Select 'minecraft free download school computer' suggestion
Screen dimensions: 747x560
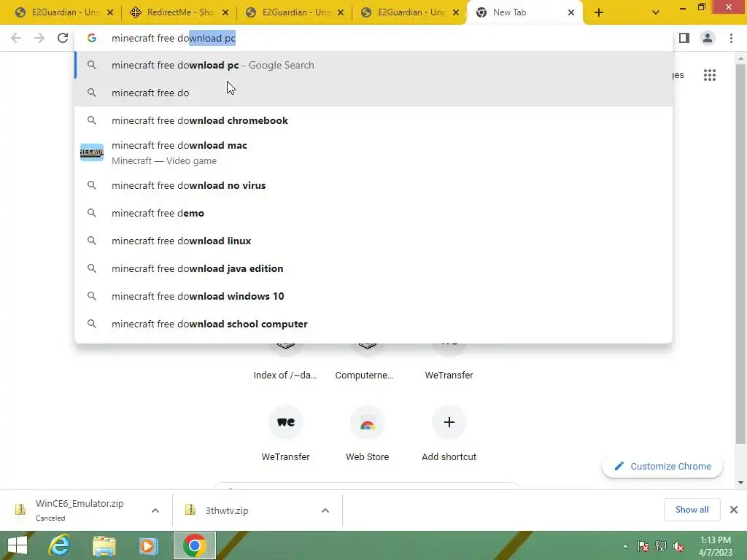[x=373, y=323]
